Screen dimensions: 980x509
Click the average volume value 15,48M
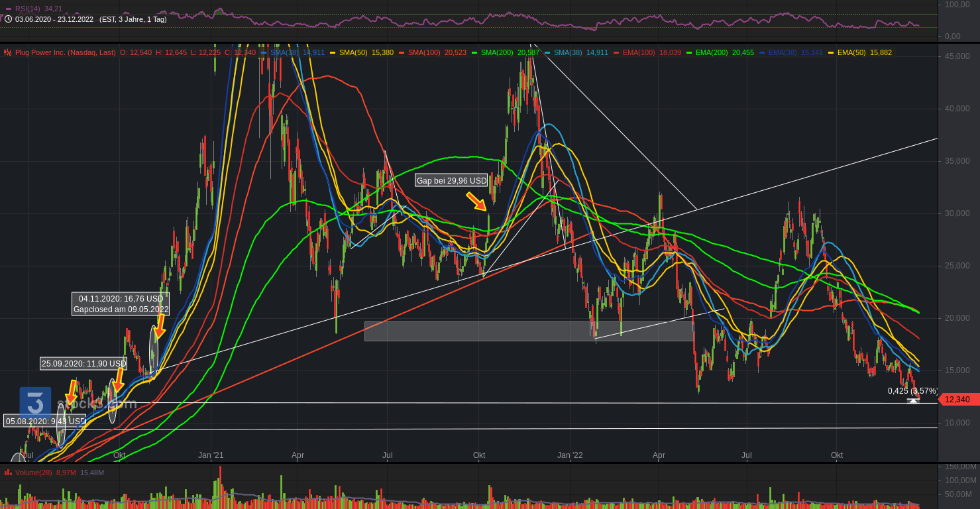point(92,473)
